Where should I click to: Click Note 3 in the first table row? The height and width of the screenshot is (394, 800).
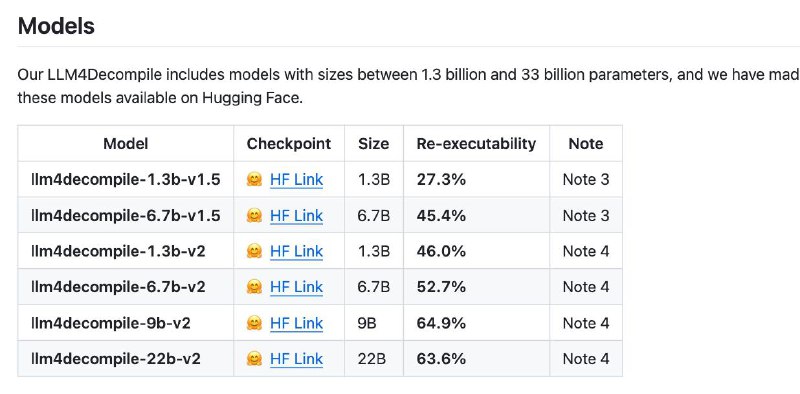[x=586, y=180]
